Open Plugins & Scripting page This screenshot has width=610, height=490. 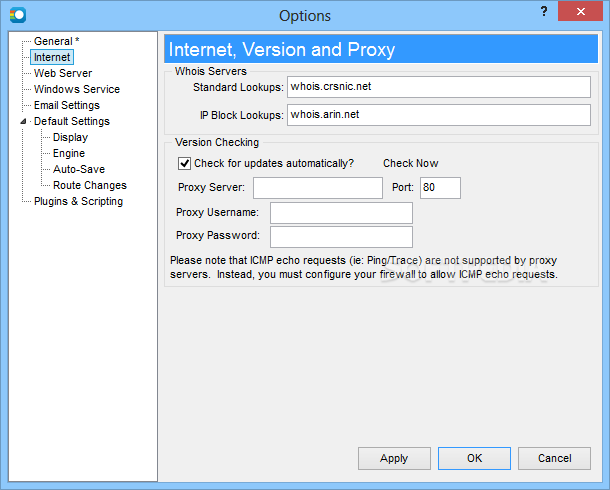pos(79,201)
